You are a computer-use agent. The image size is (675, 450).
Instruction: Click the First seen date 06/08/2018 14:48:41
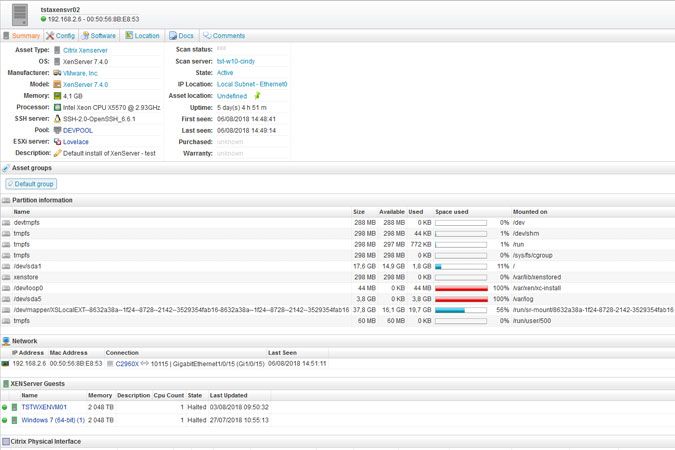click(x=246, y=119)
